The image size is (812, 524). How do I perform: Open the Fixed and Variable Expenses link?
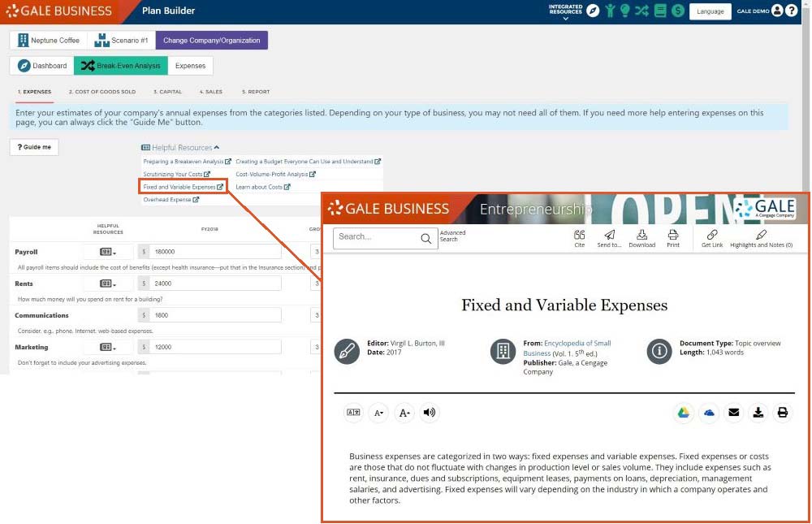tap(184, 187)
